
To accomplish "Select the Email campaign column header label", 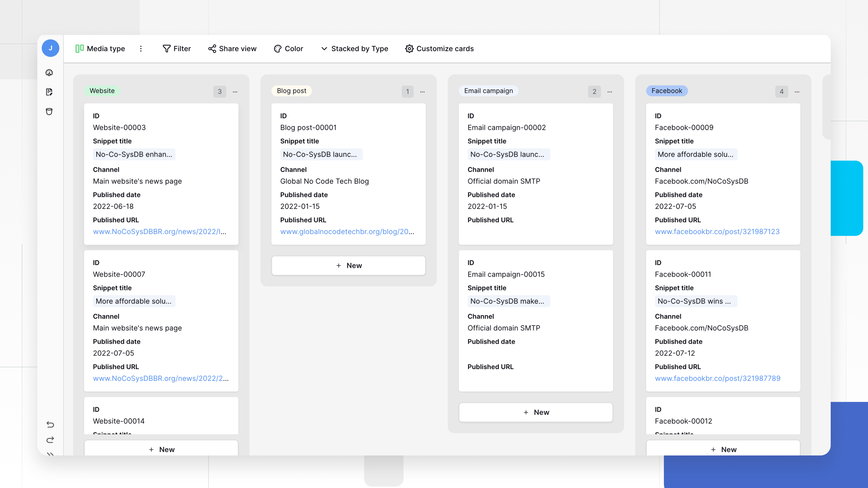I will [x=489, y=91].
